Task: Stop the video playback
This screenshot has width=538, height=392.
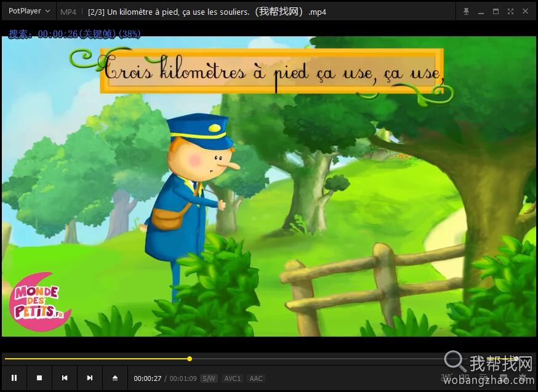Action: (x=39, y=378)
